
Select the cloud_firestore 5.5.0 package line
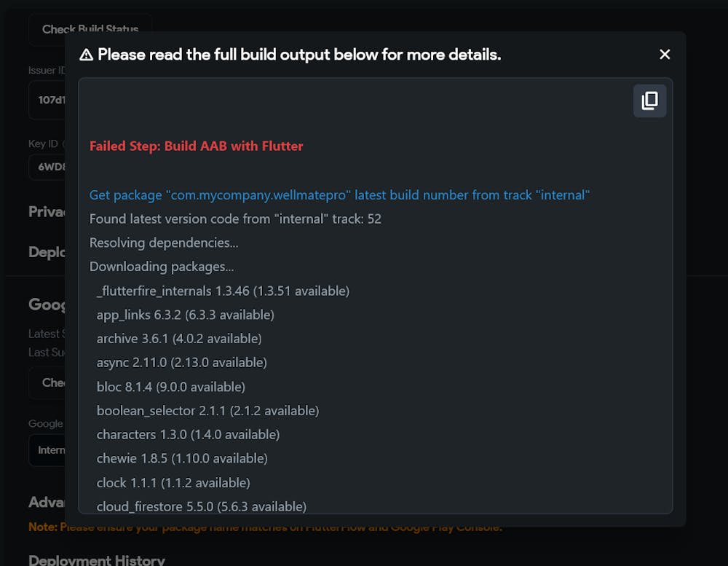[x=201, y=506]
